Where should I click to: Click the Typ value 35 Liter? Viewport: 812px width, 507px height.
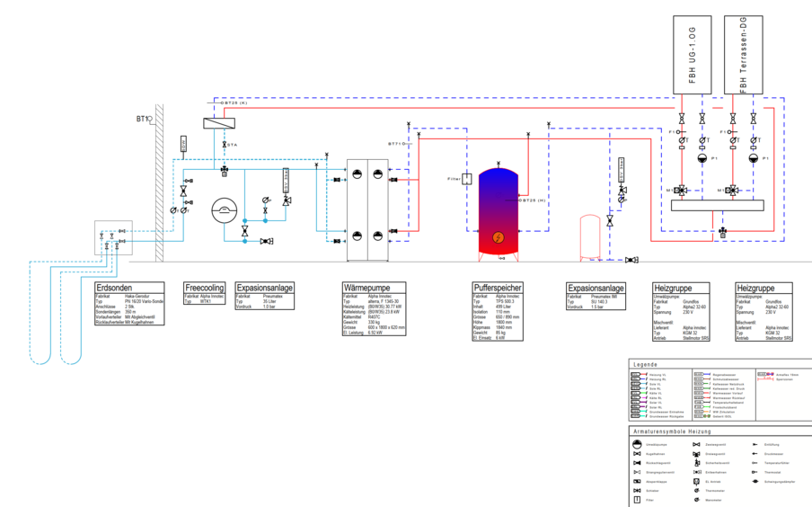point(269,301)
